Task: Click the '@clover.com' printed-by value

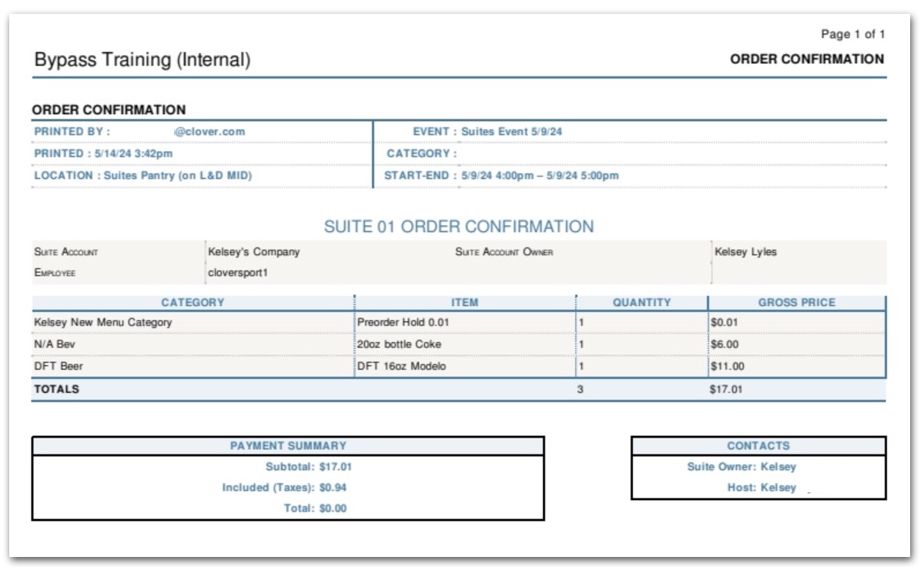Action: [209, 132]
